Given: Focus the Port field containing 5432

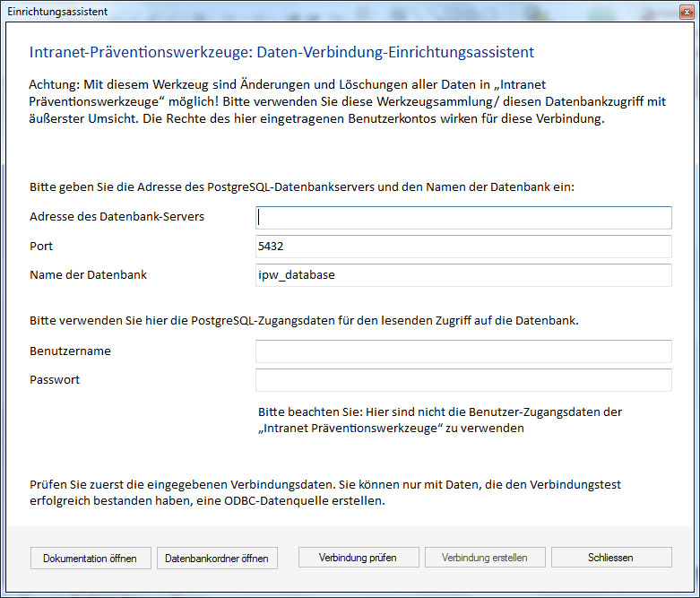Looking at the screenshot, I should [462, 247].
